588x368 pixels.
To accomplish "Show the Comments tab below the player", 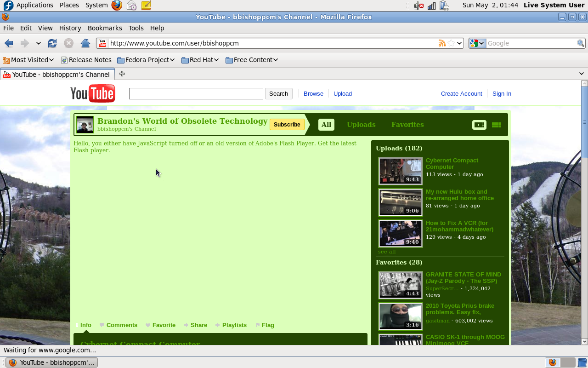I will pos(119,325).
